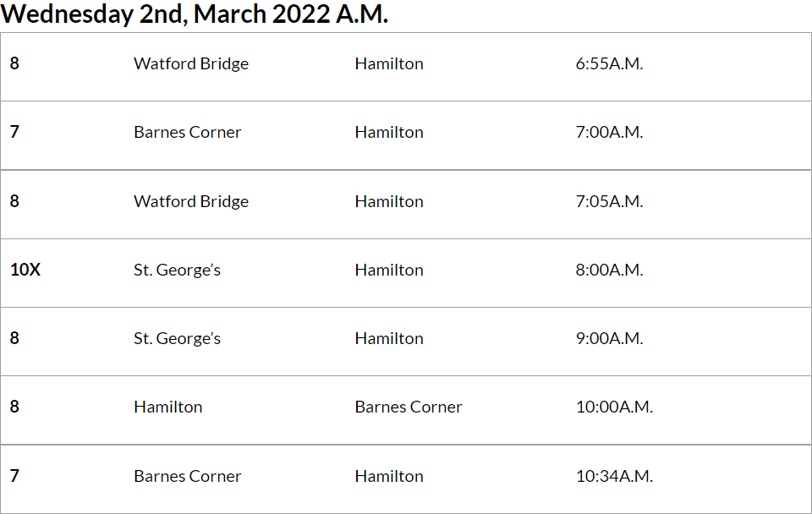812x514 pixels.
Task: Select Barnes Corner in the 7:00A.M. row
Action: (x=188, y=133)
